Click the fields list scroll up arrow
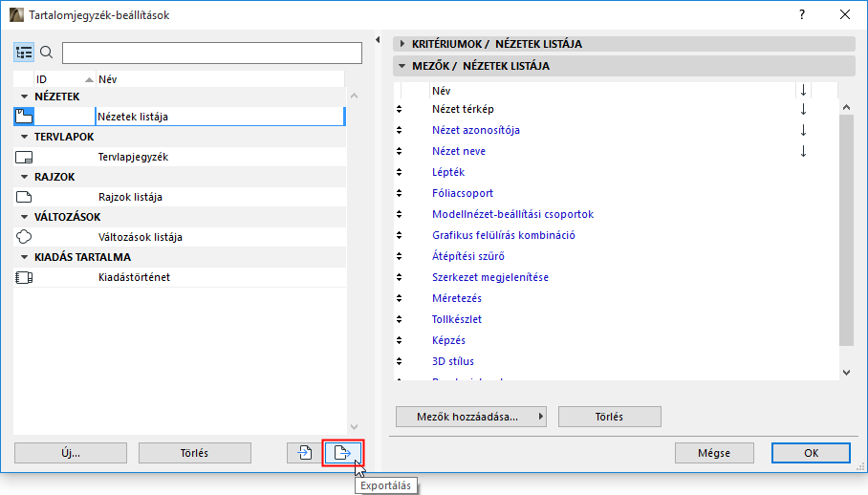Viewport: 868px width, 495px height. tap(846, 107)
